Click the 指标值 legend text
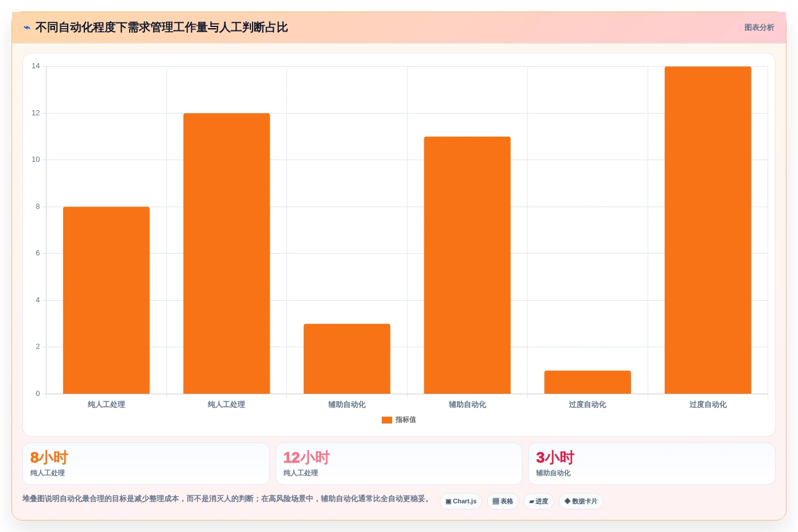This screenshot has height=532, width=798. click(x=405, y=420)
